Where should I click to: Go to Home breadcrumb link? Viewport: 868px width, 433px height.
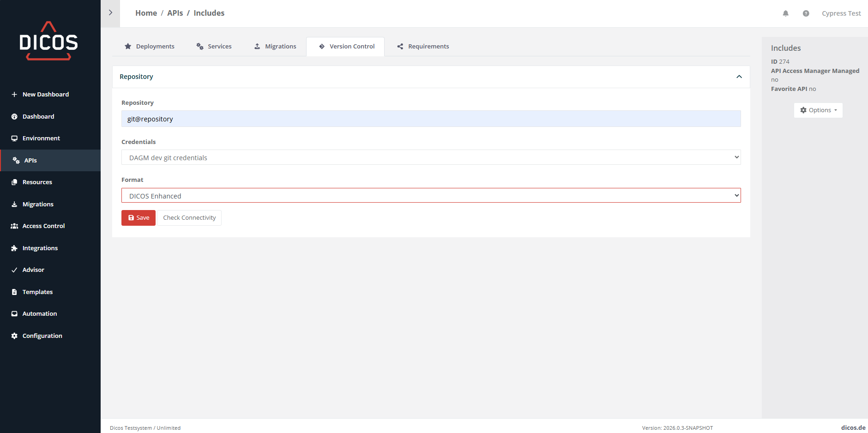(146, 13)
